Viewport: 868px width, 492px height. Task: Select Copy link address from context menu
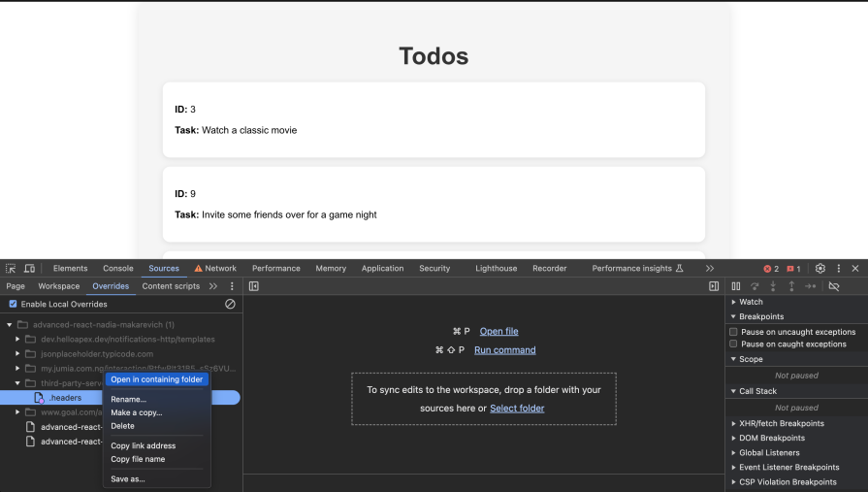[143, 446]
